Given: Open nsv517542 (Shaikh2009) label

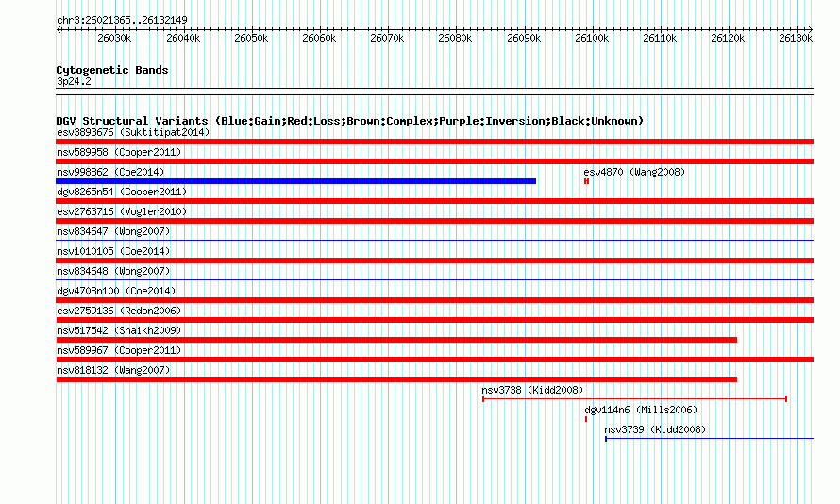Looking at the screenshot, I should [x=119, y=330].
